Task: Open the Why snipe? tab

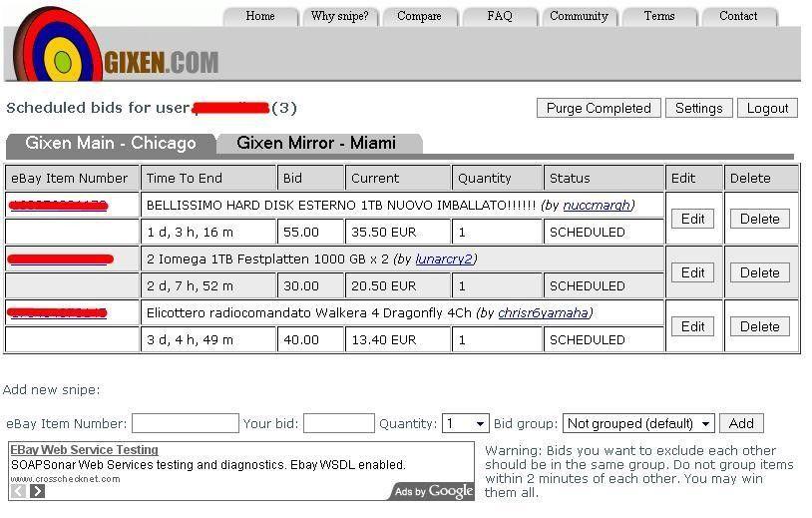Action: tap(340, 16)
